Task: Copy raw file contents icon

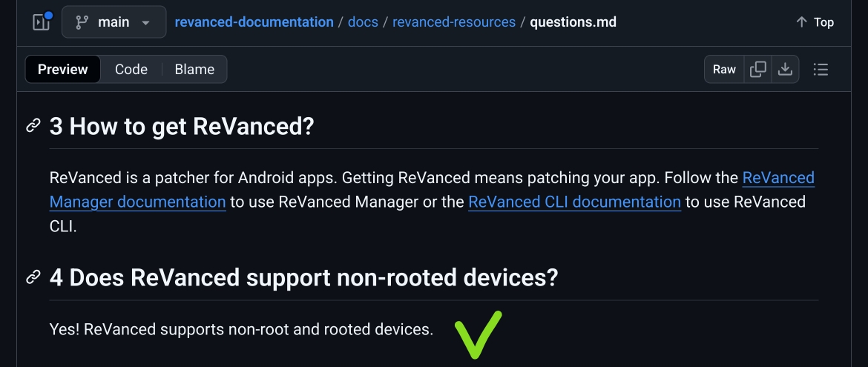Action: (758, 70)
